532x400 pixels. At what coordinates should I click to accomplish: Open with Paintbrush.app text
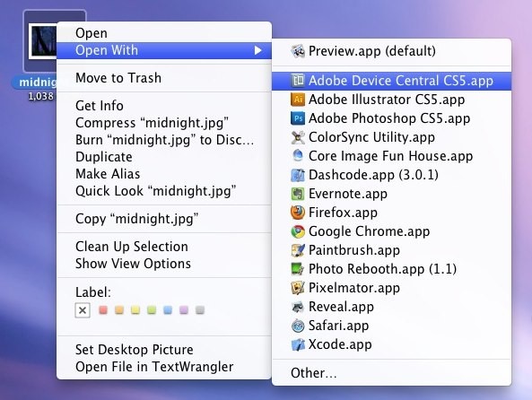[353, 250]
